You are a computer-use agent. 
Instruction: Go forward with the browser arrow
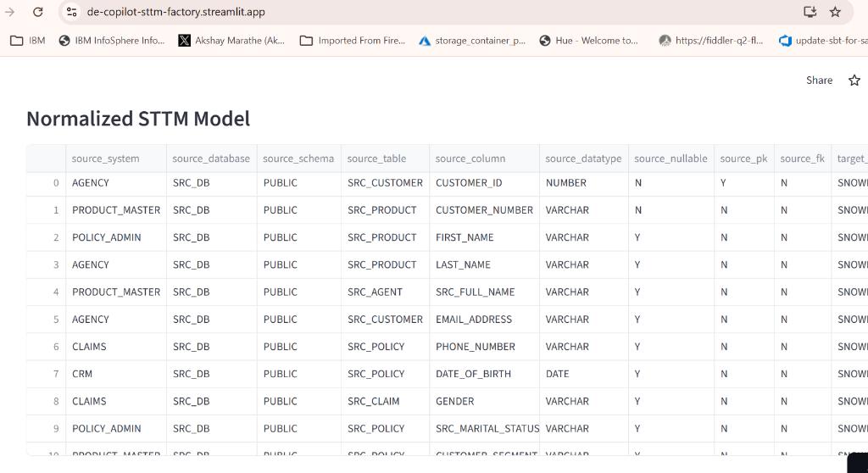click(10, 12)
